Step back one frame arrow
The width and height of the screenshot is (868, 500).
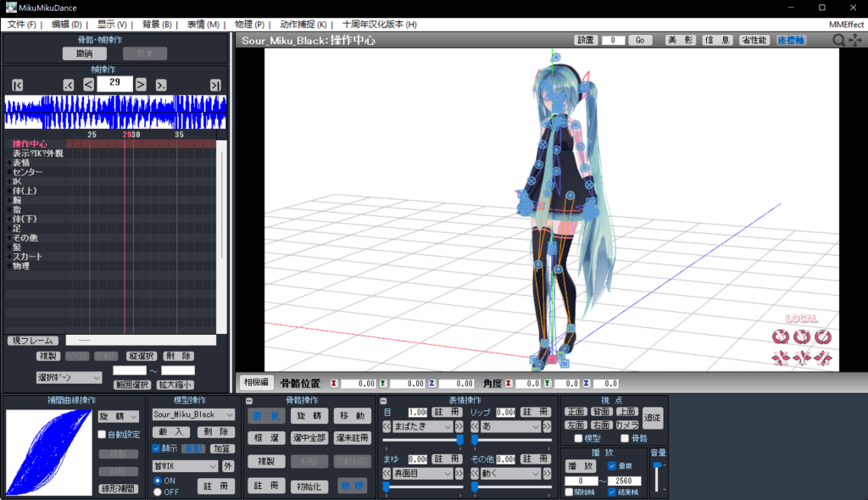pos(89,84)
